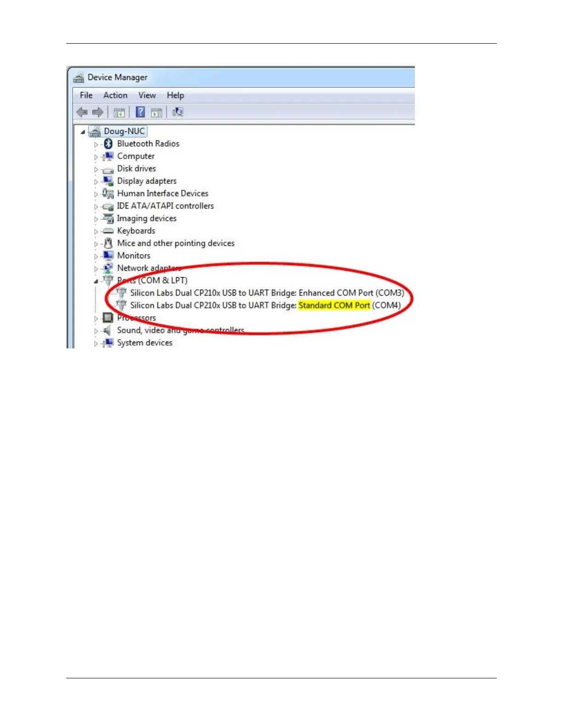
Task: Click the Doug-NUC computer icon
Action: [x=95, y=131]
